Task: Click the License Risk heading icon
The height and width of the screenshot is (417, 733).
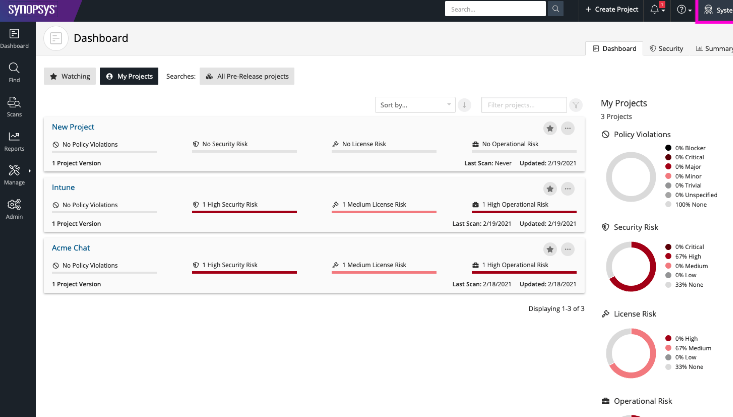Action: point(605,314)
